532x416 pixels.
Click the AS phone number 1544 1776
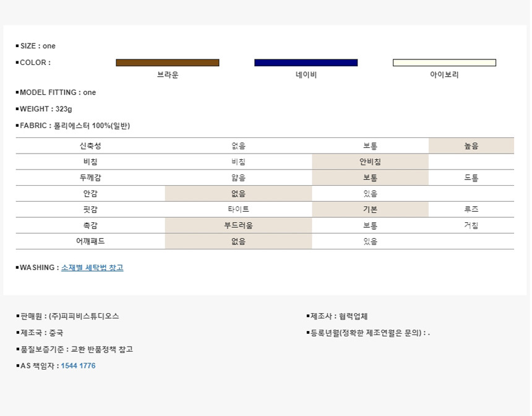[x=78, y=366]
